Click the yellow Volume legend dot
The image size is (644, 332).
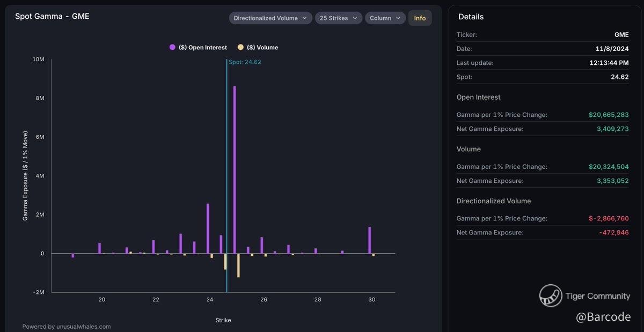(x=240, y=47)
